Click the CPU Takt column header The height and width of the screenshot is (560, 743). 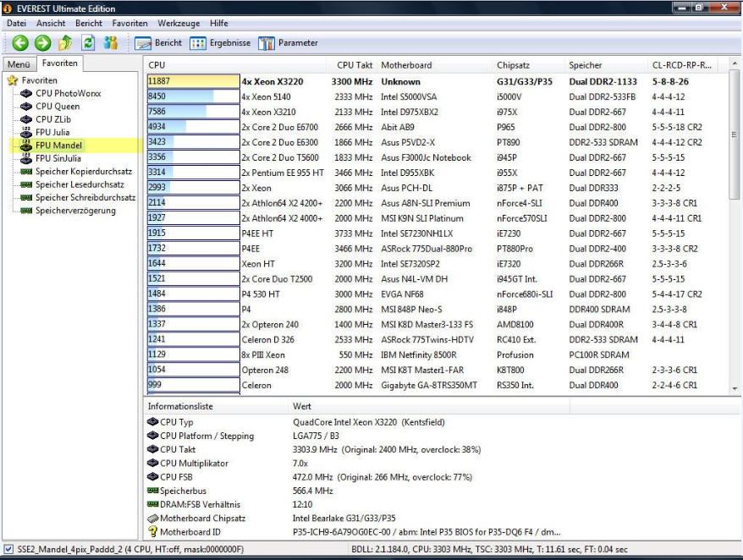tap(352, 65)
